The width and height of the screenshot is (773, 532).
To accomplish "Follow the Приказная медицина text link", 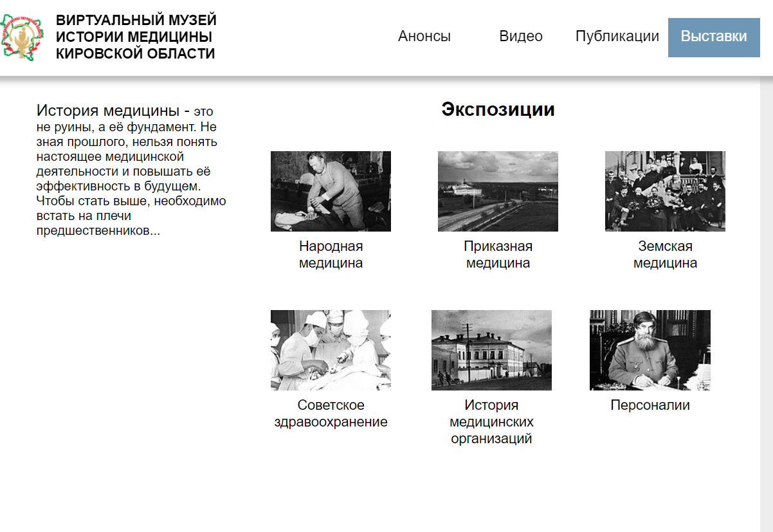I will pos(498,255).
